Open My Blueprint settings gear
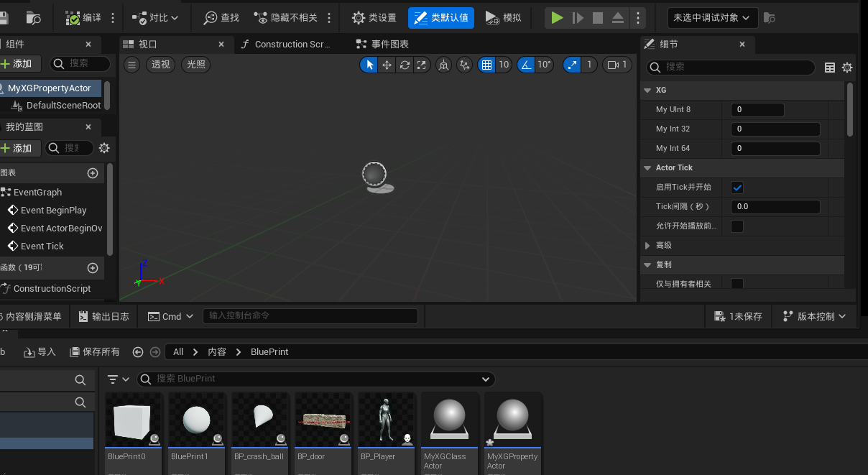Viewport: 868px width, 475px height. 104,148
